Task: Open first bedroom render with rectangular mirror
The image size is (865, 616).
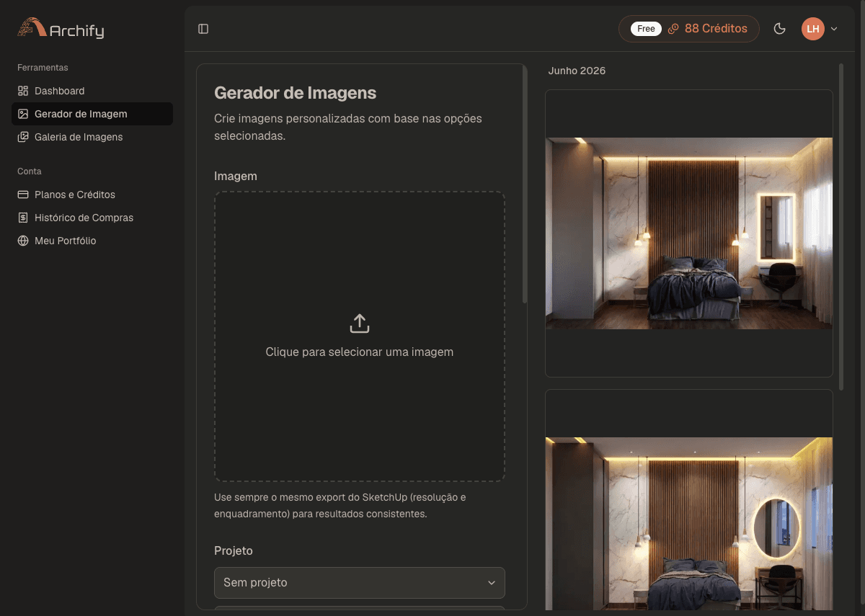Action: (x=689, y=233)
